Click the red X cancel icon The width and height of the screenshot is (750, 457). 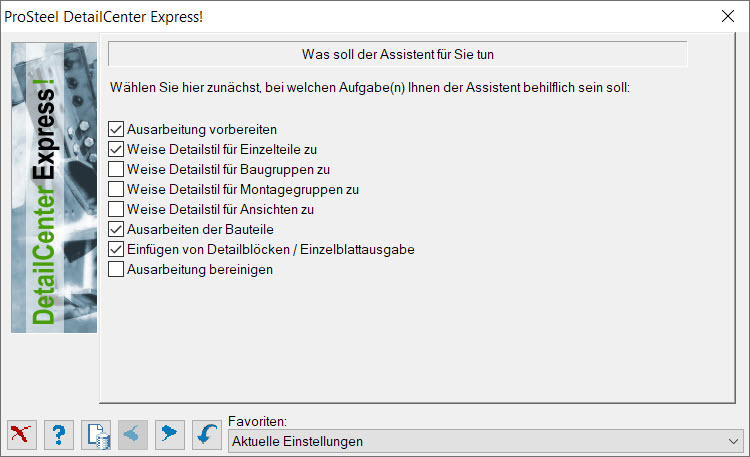click(x=22, y=435)
